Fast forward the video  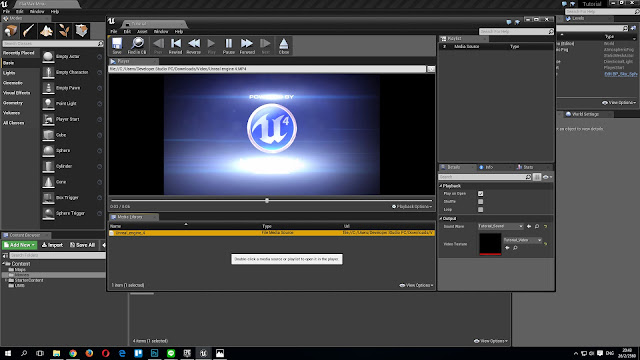247,46
